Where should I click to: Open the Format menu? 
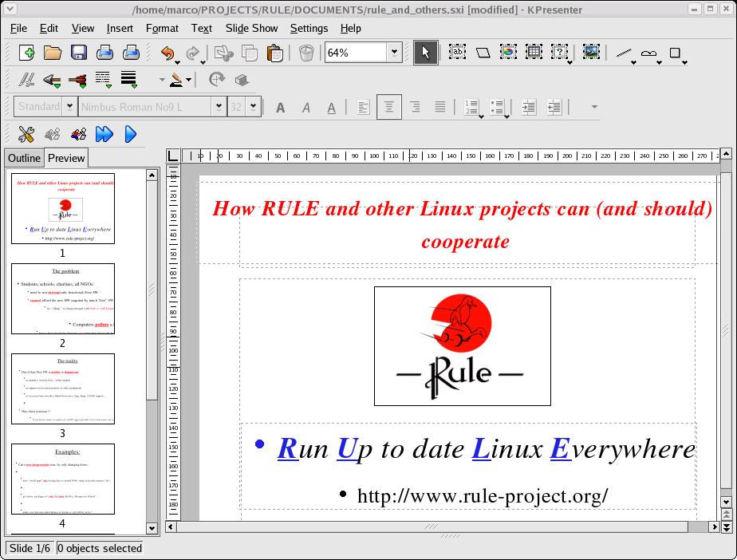[162, 28]
